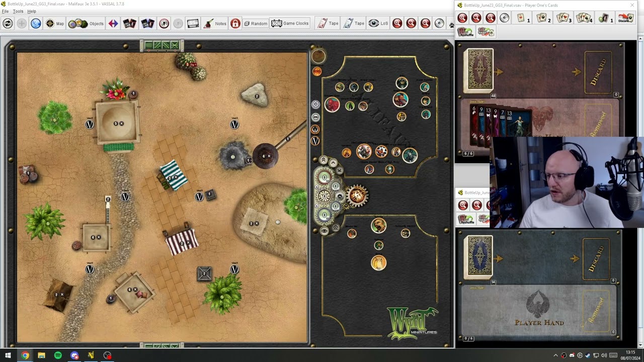This screenshot has width=644, height=362.
Task: Click the shuffle-discard icon beside Player One's Reshuffle
Action: click(486, 32)
